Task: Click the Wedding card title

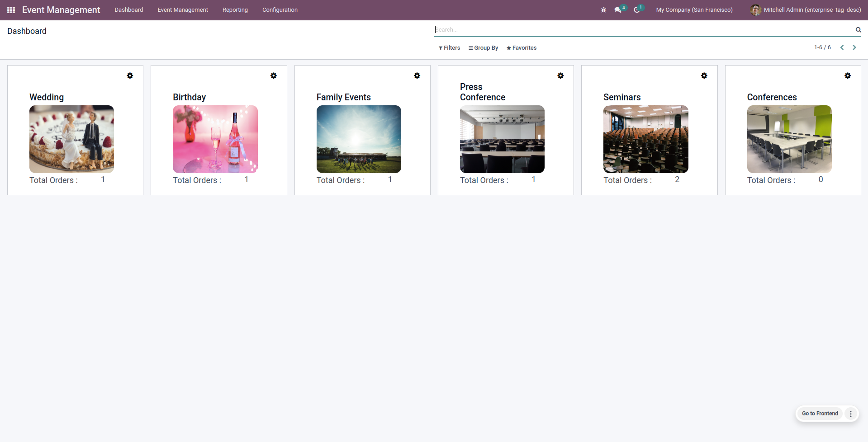Action: click(47, 97)
